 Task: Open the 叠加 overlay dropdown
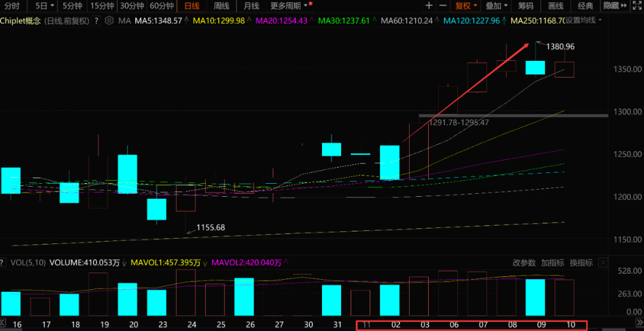496,6
